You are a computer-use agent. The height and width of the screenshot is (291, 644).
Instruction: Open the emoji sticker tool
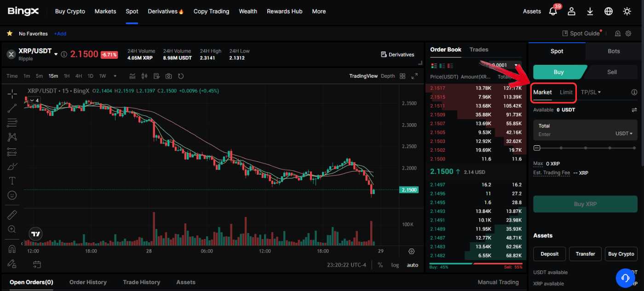pyautogui.click(x=12, y=195)
